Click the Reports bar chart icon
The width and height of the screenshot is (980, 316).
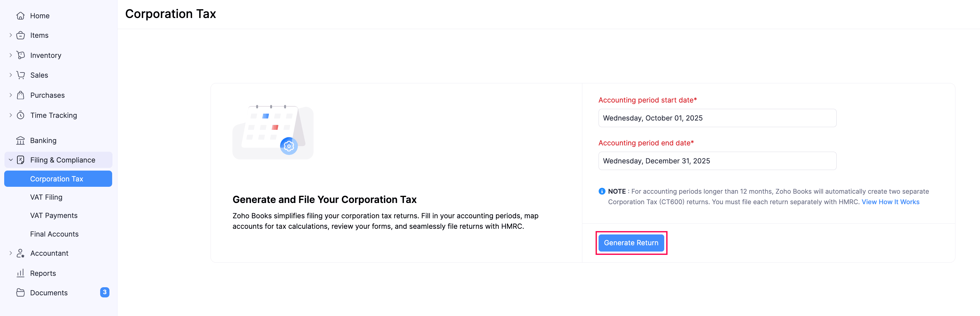click(x=21, y=273)
